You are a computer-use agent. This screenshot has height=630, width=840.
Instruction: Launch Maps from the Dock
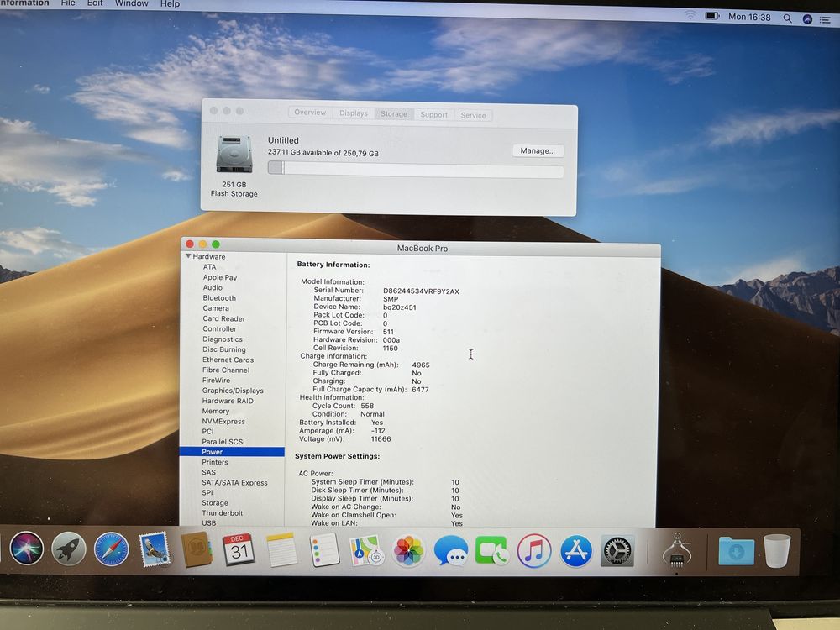(x=366, y=551)
